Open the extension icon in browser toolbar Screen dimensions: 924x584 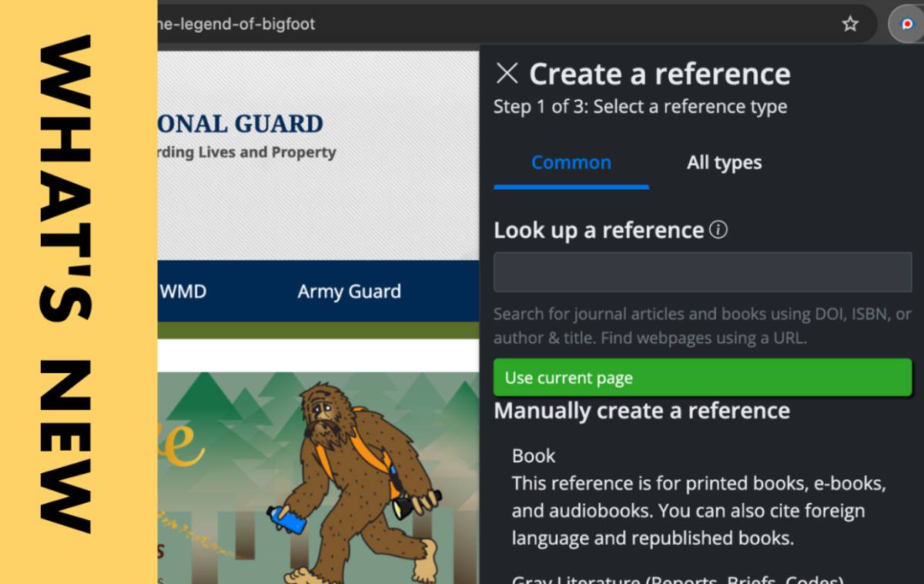pos(906,24)
